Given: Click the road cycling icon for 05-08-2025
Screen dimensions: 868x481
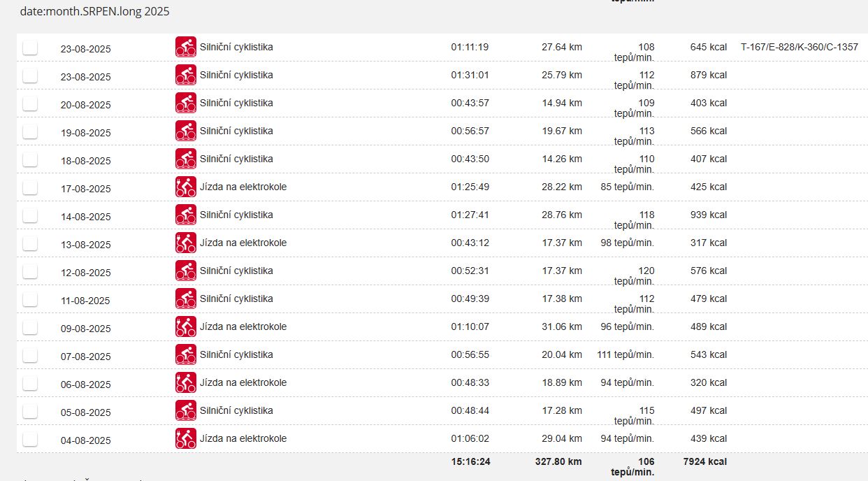Looking at the screenshot, I should 185,410.
